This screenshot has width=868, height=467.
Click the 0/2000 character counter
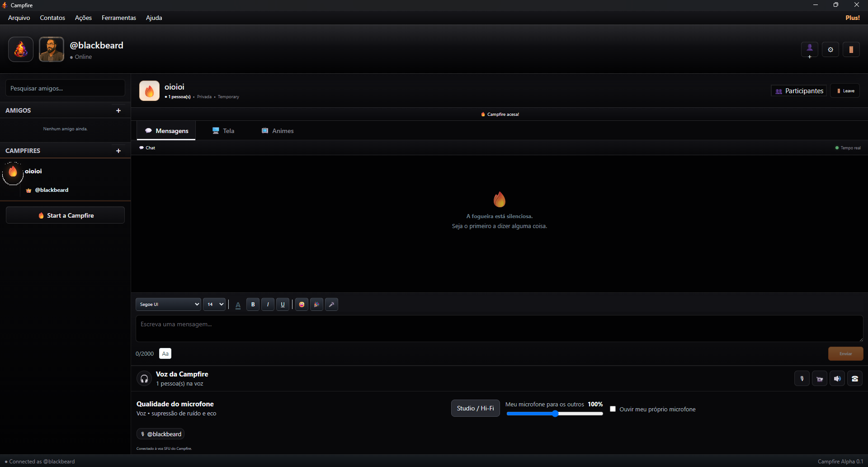click(x=145, y=354)
